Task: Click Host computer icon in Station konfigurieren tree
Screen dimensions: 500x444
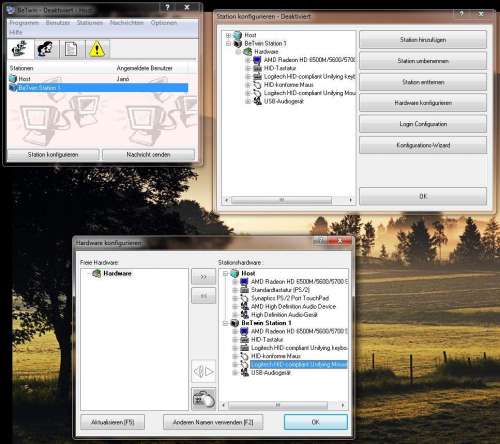Action: [x=237, y=35]
